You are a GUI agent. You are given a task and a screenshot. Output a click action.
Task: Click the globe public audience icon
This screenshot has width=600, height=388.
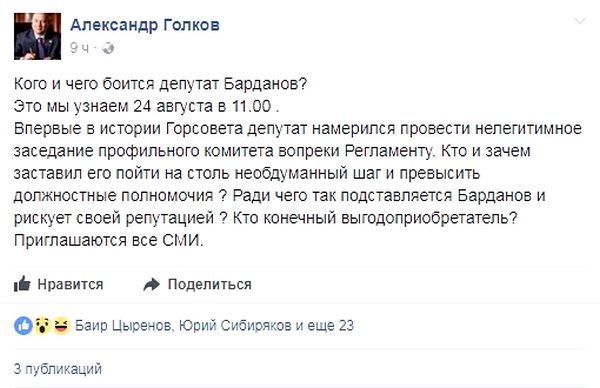click(x=108, y=48)
